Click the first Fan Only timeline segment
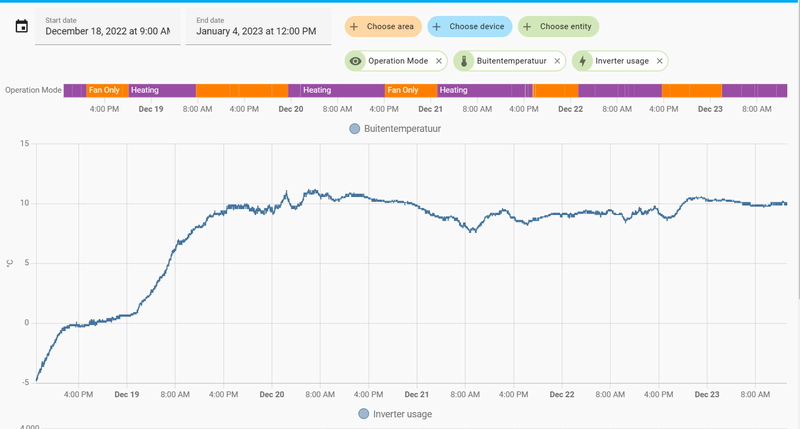The image size is (800, 429). 105,90
